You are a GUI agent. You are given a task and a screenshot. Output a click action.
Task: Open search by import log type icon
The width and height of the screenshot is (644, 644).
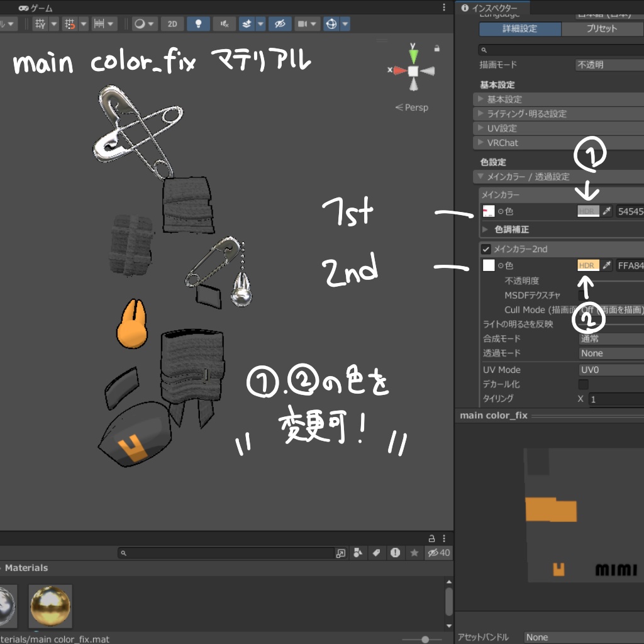(395, 553)
